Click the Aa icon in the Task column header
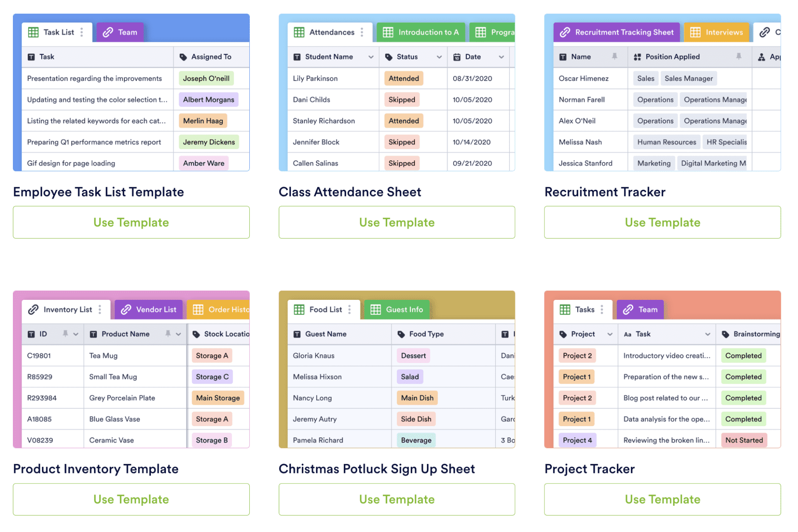 click(x=628, y=334)
